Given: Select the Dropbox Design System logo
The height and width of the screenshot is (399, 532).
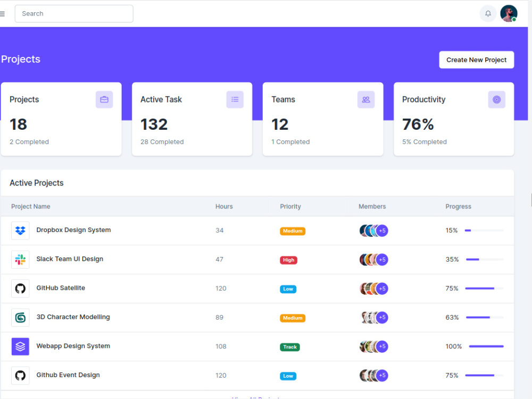Looking at the screenshot, I should pos(20,230).
